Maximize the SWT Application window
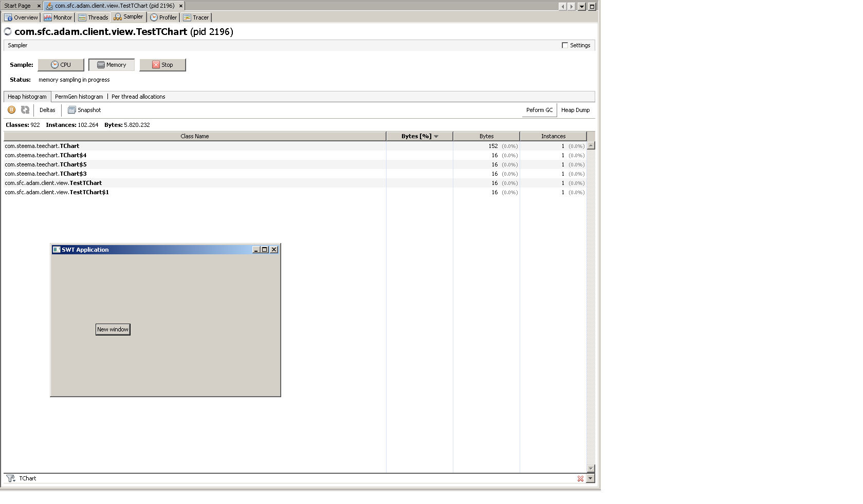The width and height of the screenshot is (863, 504). (x=264, y=250)
